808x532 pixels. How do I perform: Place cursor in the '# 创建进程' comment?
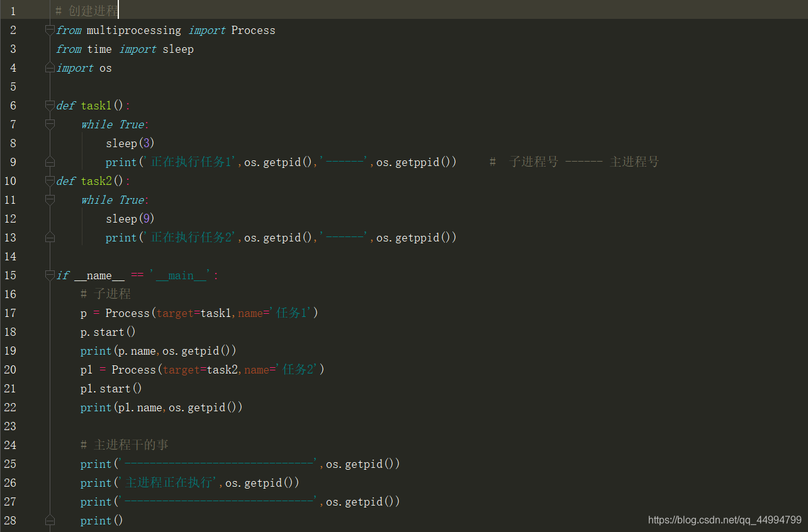click(x=87, y=11)
